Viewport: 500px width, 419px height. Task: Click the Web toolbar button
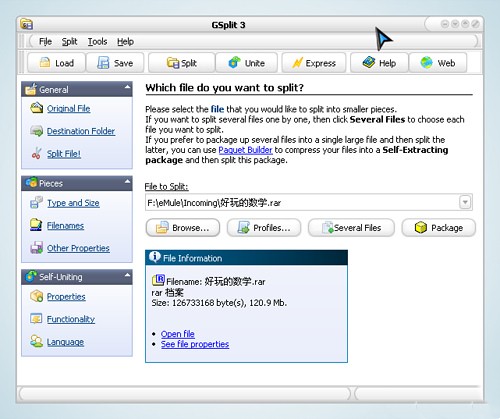438,63
